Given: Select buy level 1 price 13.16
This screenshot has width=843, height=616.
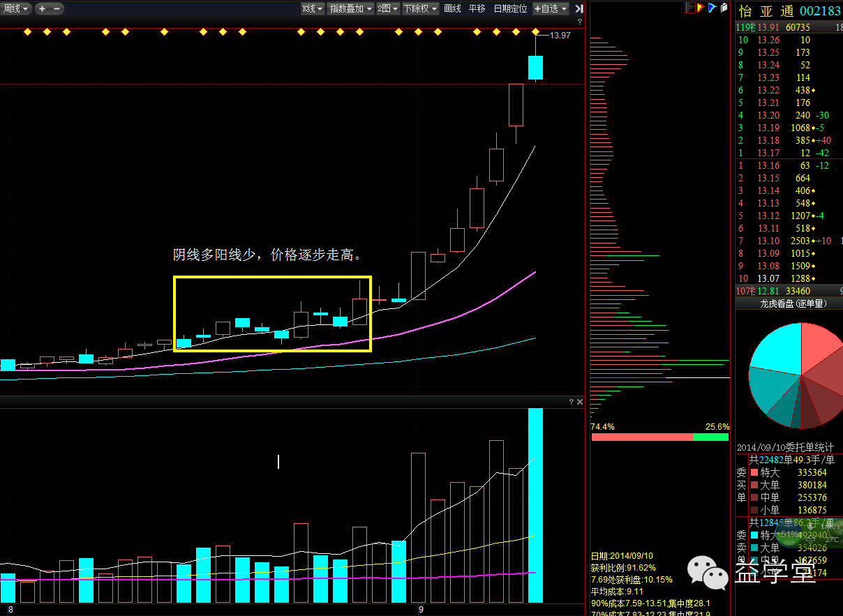Looking at the screenshot, I should 768,165.
